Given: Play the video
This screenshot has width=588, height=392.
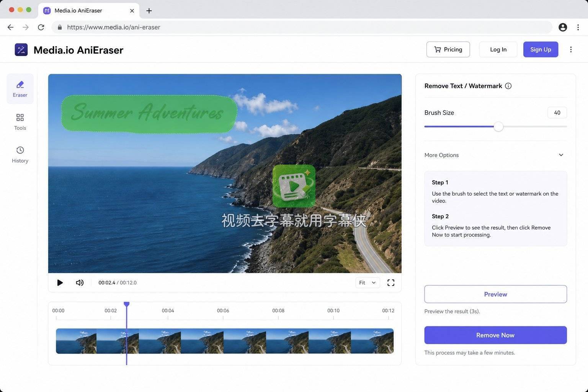Looking at the screenshot, I should pyautogui.click(x=60, y=283).
